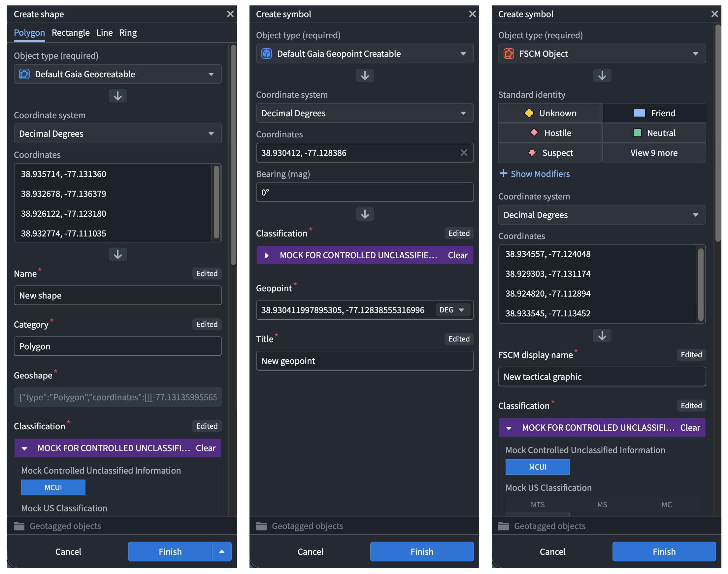The width and height of the screenshot is (728, 574).
Task: Click the down-arrow below Default Gaia Geocreatable
Action: point(117,96)
